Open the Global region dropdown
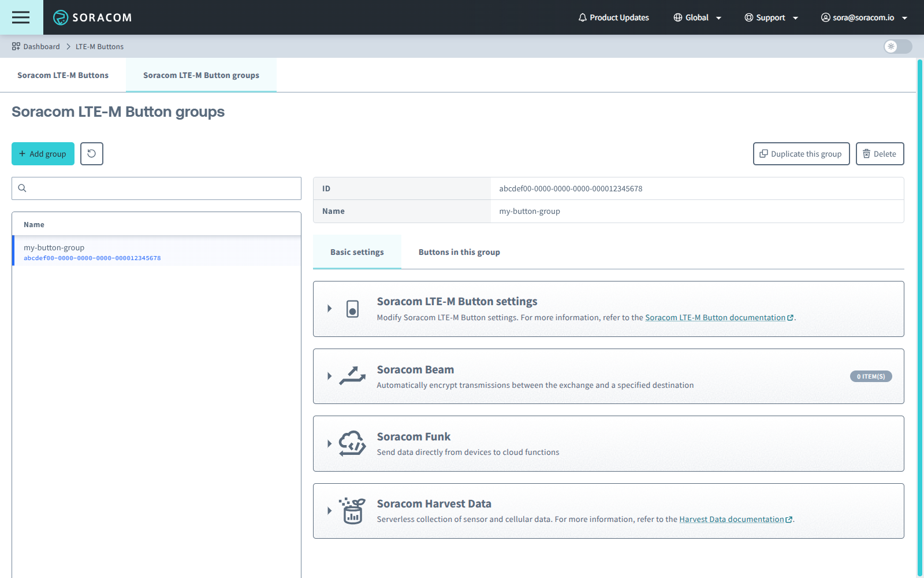Image resolution: width=924 pixels, height=578 pixels. [697, 17]
